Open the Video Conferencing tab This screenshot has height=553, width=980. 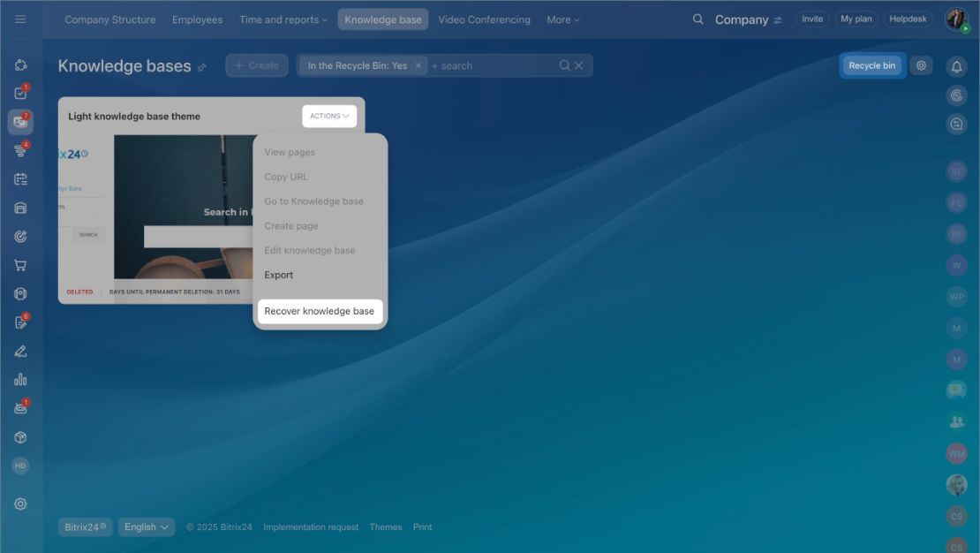[x=485, y=19]
